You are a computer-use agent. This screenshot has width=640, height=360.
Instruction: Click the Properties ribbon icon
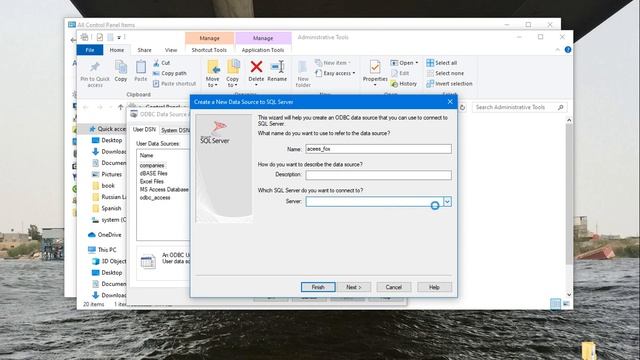pyautogui.click(x=375, y=67)
